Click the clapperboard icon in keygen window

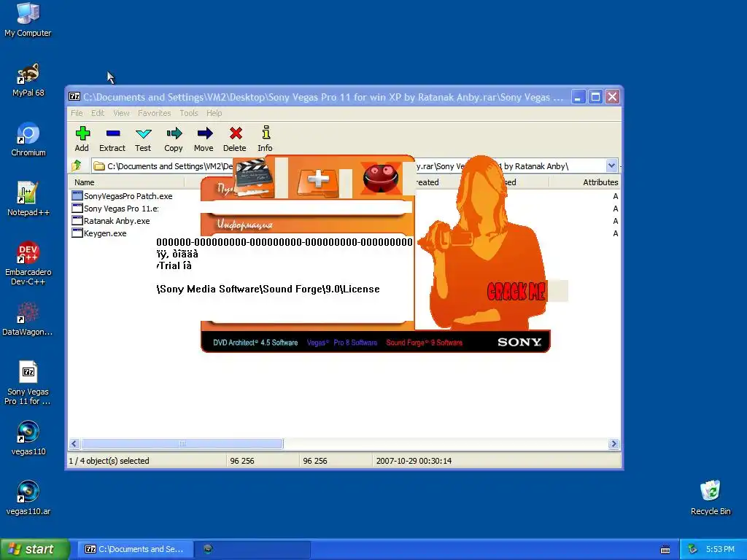[255, 178]
